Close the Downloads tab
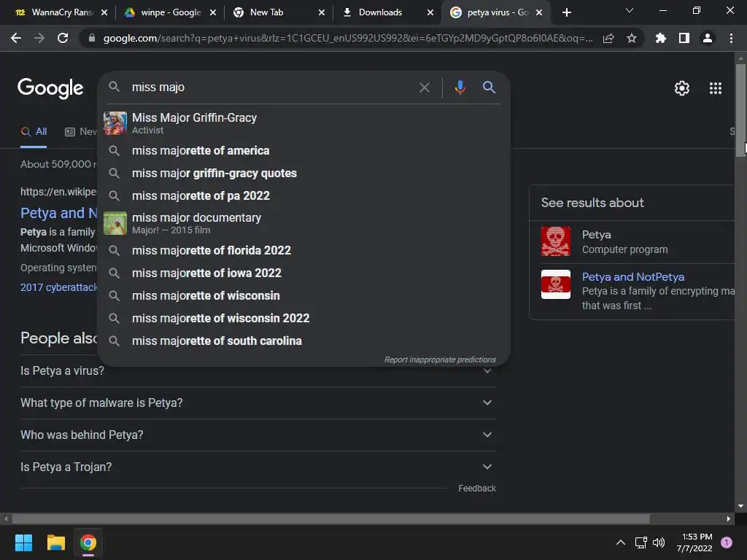The height and width of the screenshot is (560, 747). (430, 12)
